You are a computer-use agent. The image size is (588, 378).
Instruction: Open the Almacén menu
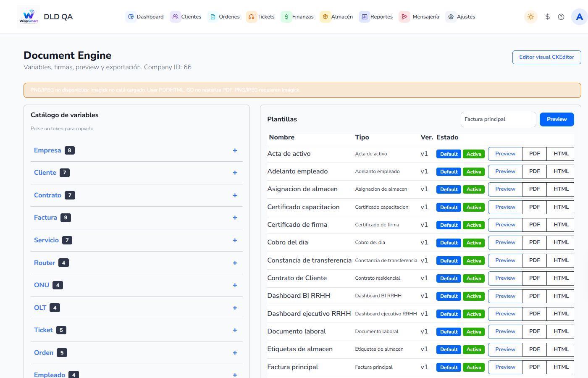336,17
